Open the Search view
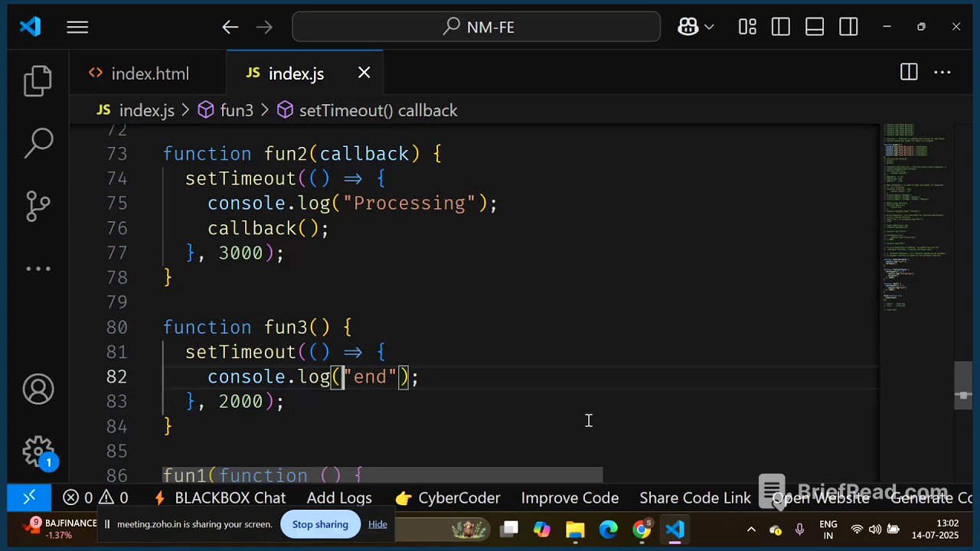 pyautogui.click(x=38, y=142)
